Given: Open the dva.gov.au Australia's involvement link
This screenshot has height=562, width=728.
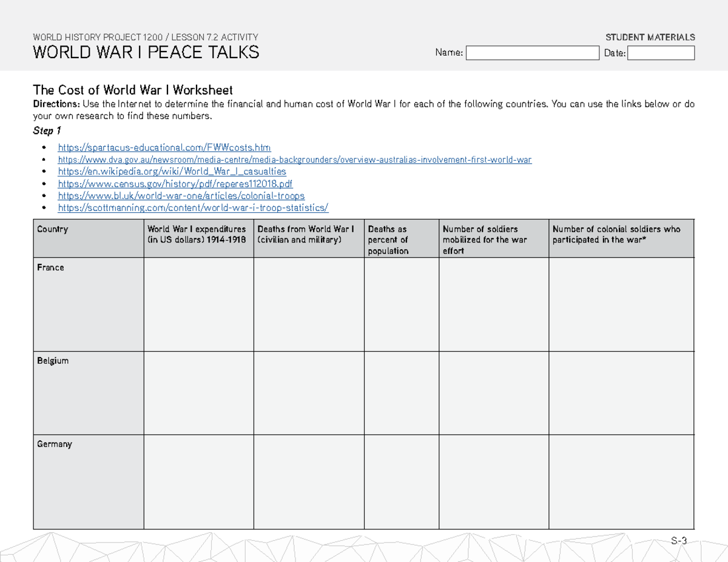Looking at the screenshot, I should (294, 159).
